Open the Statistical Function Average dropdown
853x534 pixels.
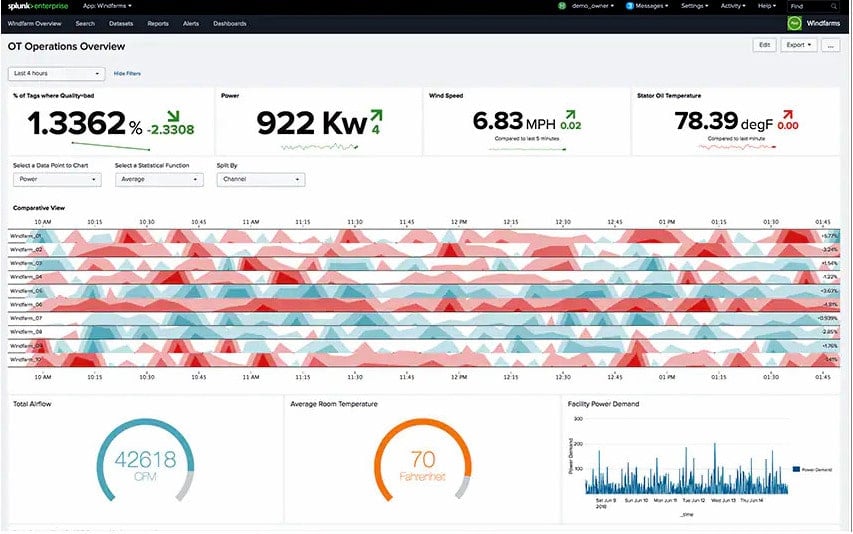pos(159,179)
